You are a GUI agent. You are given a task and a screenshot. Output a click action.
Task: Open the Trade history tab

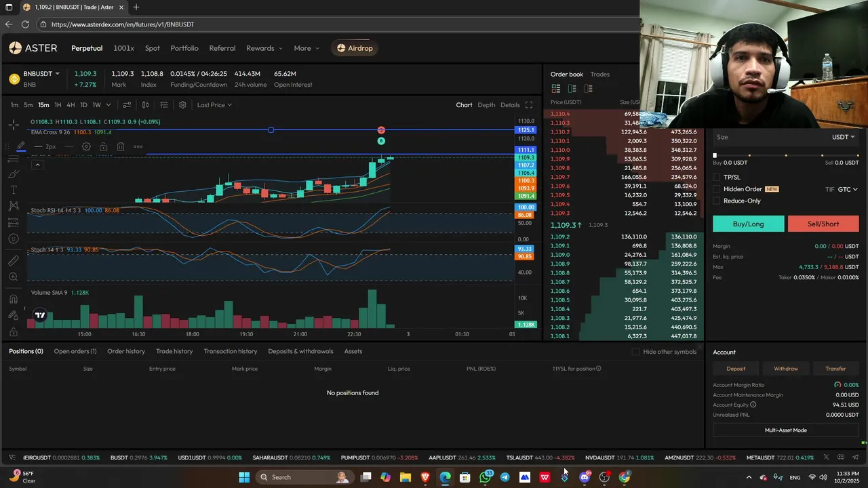(x=174, y=351)
